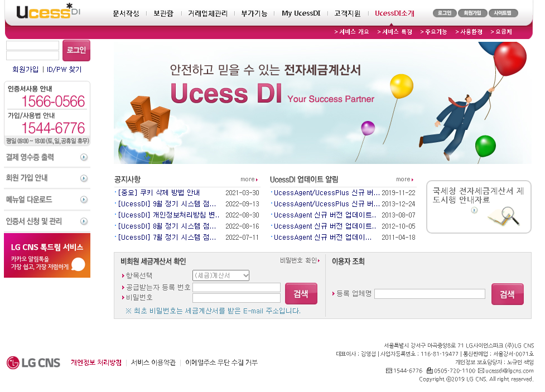Click 비밀번호 input in 비회원 세금계산서 확인
Viewport: 545px width, 392px height.
pyautogui.click(x=237, y=298)
